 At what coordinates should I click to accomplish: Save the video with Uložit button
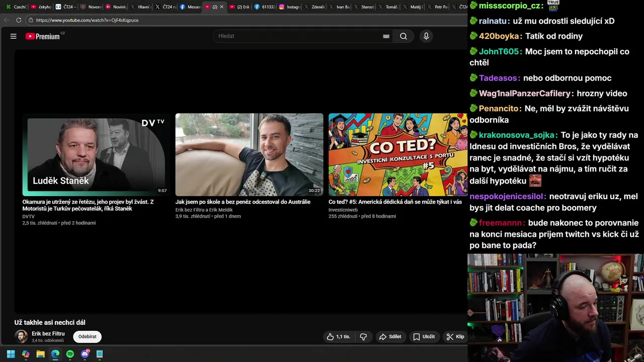[424, 337]
